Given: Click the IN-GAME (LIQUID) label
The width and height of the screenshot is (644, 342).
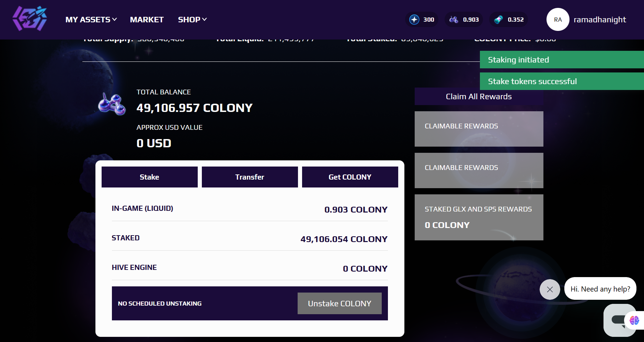Looking at the screenshot, I should point(142,208).
